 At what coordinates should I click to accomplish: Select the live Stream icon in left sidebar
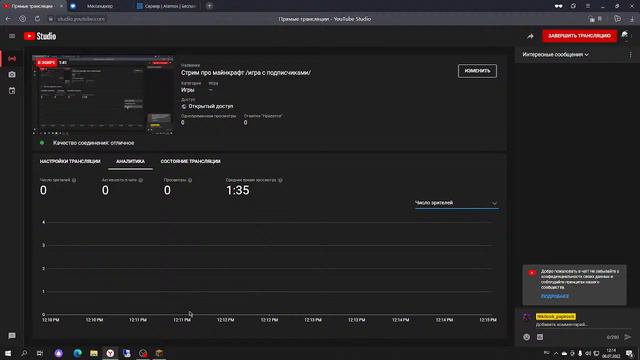pos(12,59)
